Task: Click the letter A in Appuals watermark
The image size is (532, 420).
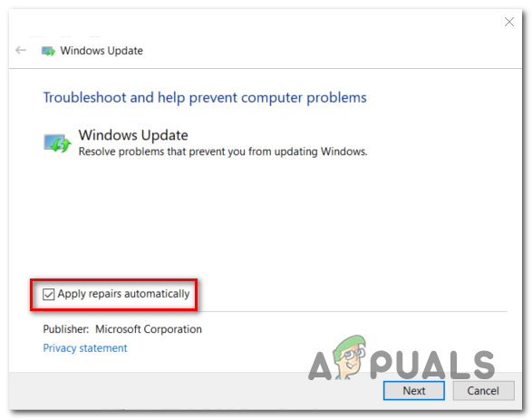Action: coord(320,366)
